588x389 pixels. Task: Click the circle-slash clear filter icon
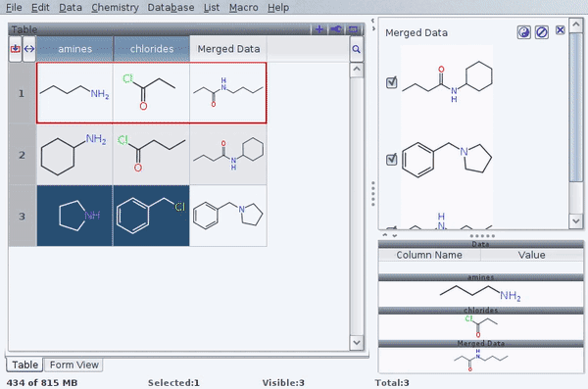click(542, 32)
